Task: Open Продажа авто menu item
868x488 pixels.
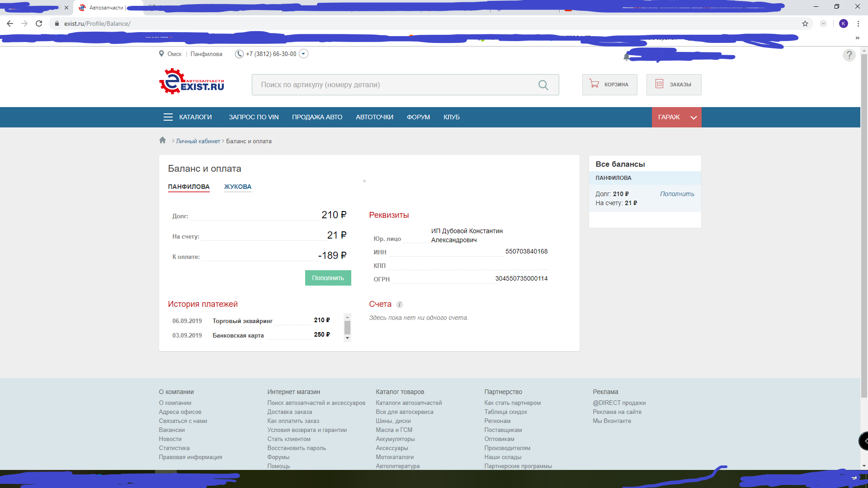Action: 317,117
